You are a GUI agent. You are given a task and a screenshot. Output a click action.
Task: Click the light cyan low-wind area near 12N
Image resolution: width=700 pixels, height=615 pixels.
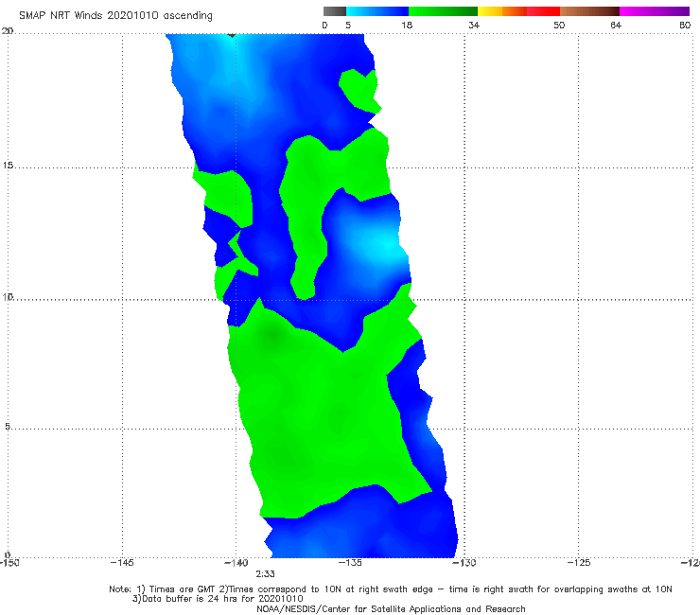pyautogui.click(x=385, y=245)
